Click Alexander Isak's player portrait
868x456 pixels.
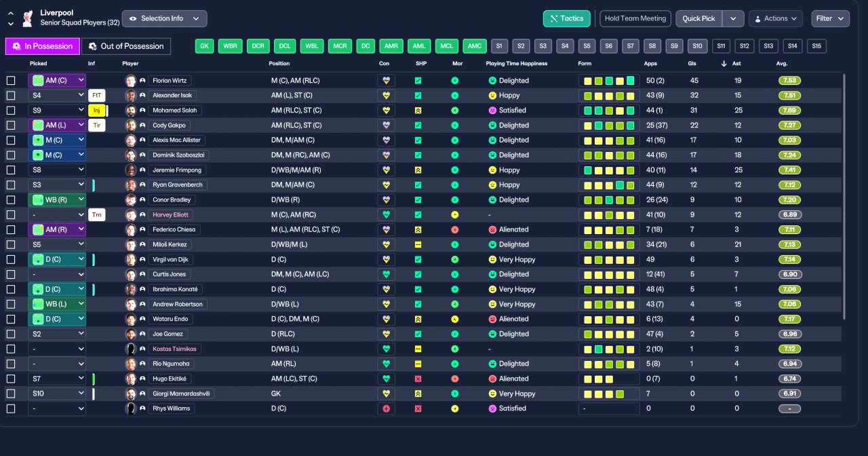131,95
